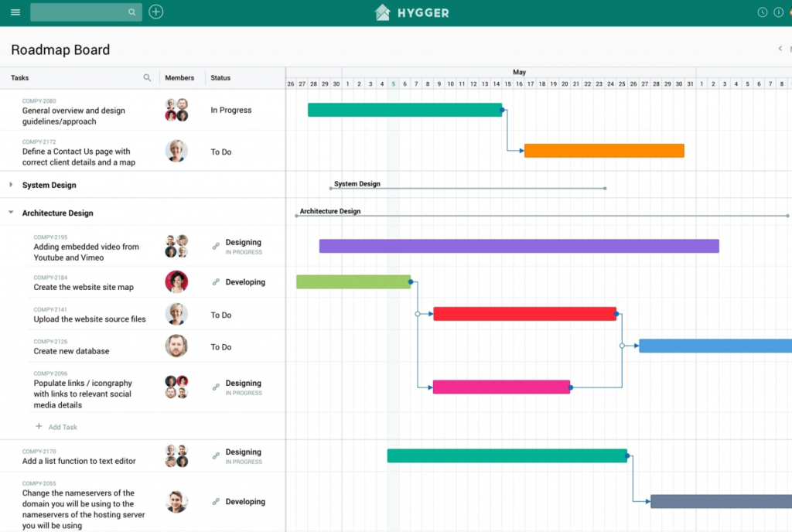The image size is (792, 532).
Task: Select the purple embedded video Gantt bar
Action: [519, 246]
